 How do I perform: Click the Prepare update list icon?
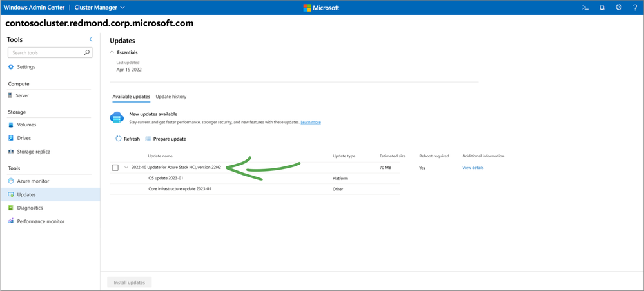click(x=148, y=139)
